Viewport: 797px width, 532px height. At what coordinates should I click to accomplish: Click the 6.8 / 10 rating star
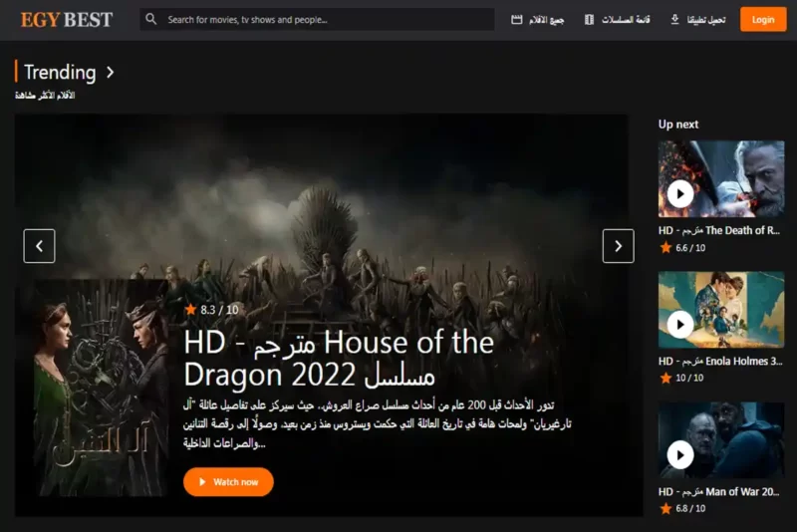665,508
